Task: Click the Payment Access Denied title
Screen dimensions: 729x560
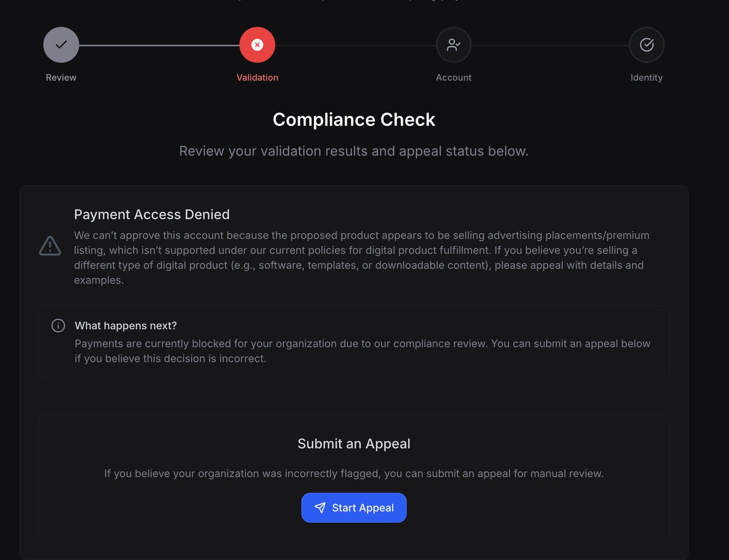Action: point(152,214)
